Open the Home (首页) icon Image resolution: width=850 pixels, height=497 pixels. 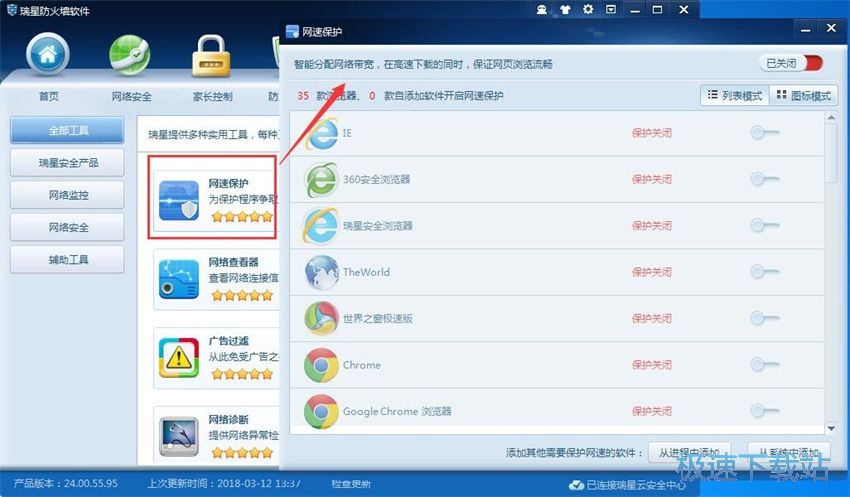coord(48,54)
